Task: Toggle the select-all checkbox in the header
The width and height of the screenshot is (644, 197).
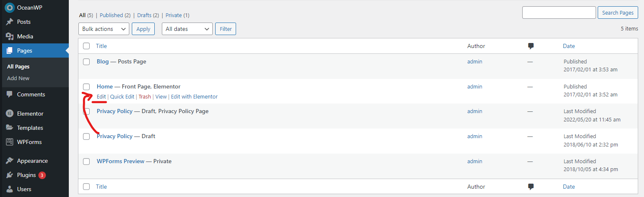Action: pyautogui.click(x=86, y=46)
